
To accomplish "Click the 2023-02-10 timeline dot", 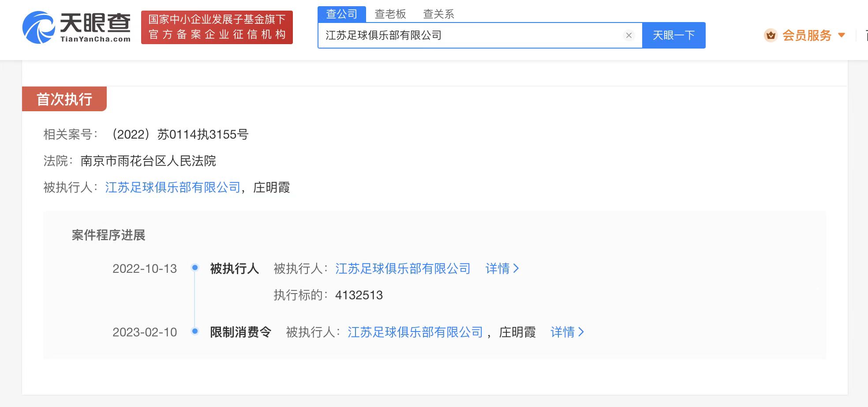I will 195,331.
